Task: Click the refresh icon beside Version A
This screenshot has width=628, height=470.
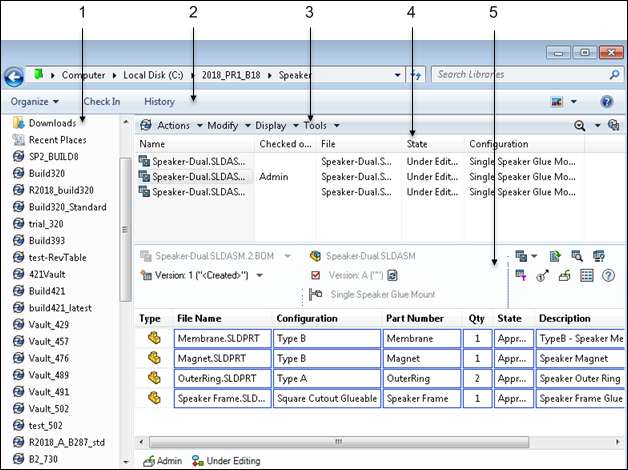Action: (393, 275)
